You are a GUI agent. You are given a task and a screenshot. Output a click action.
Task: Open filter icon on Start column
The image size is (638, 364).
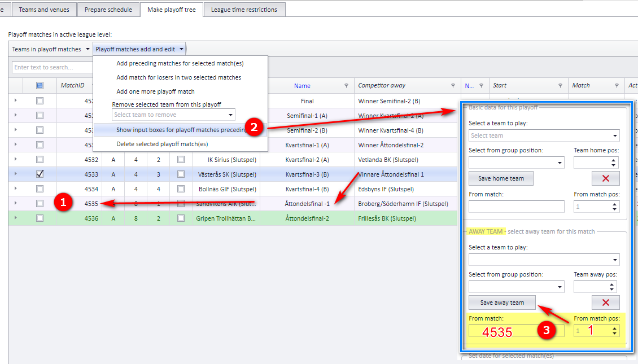[x=560, y=85]
